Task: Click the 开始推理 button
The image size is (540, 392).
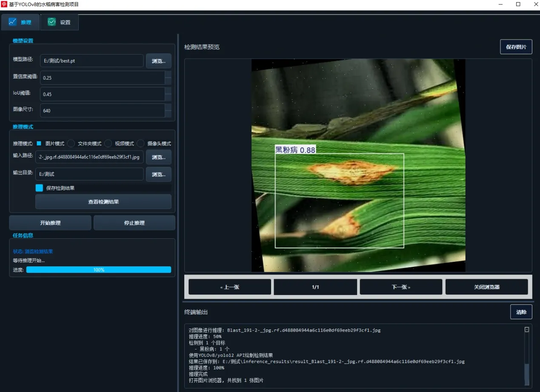Action: [x=50, y=222]
